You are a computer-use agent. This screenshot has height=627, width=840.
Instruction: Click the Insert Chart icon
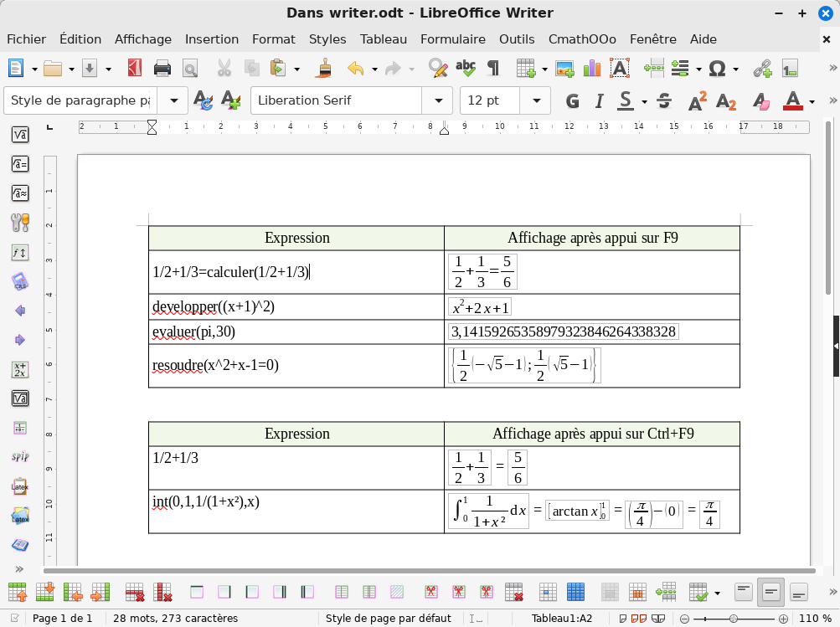[x=592, y=69]
